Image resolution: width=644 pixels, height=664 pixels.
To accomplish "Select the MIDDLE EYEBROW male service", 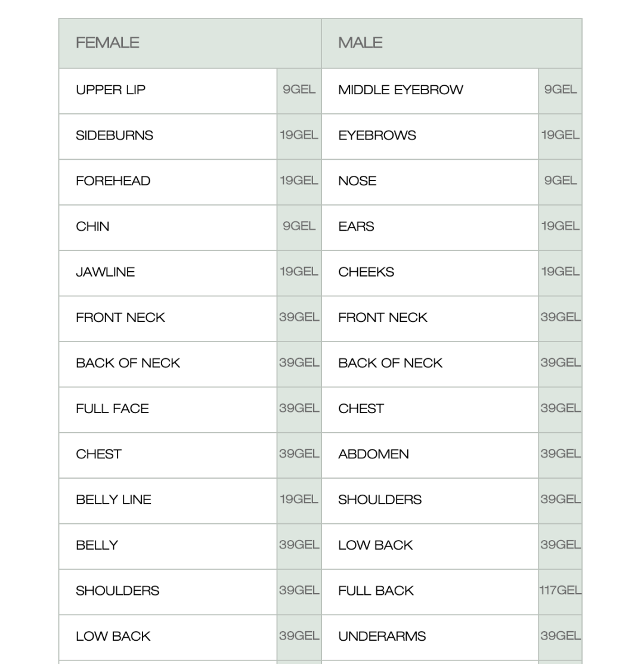I will (430, 91).
